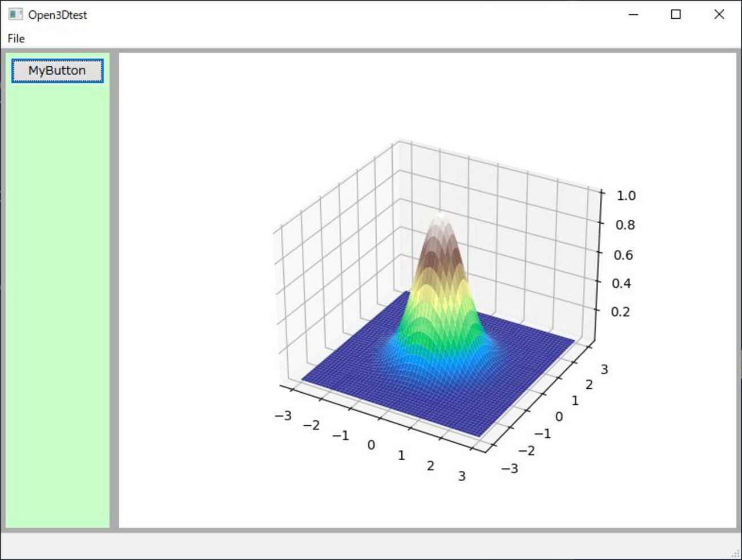
Task: Click the Open3Dtest window icon
Action: point(15,14)
